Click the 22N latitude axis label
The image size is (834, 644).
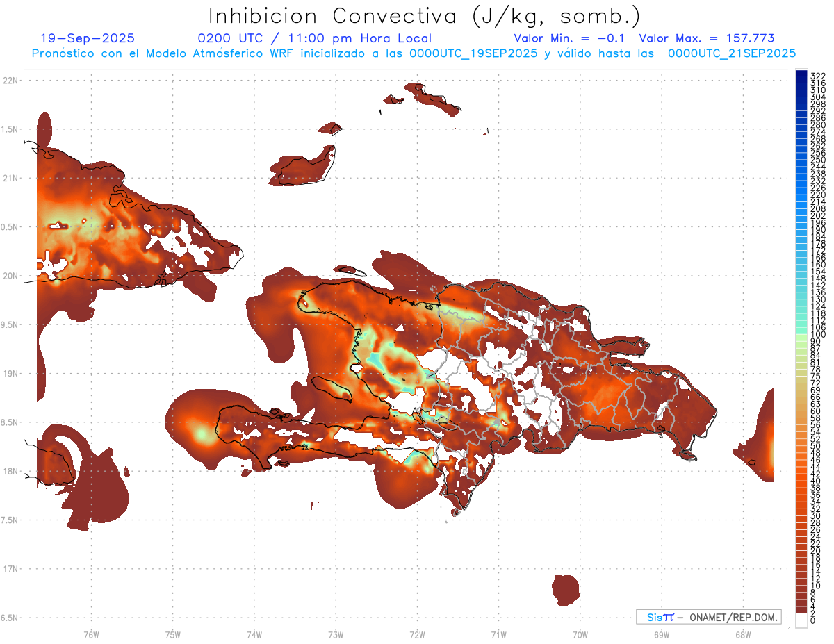pos(10,81)
